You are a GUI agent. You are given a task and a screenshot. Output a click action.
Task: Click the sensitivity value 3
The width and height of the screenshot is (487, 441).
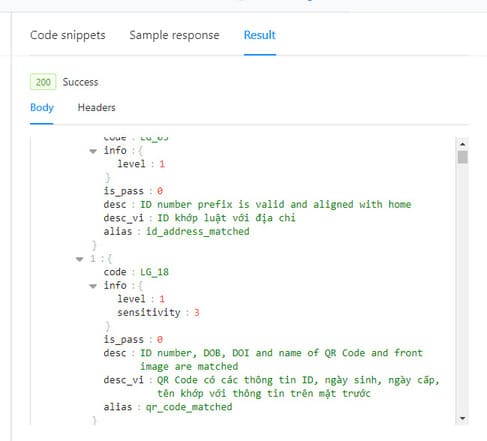[x=197, y=313]
